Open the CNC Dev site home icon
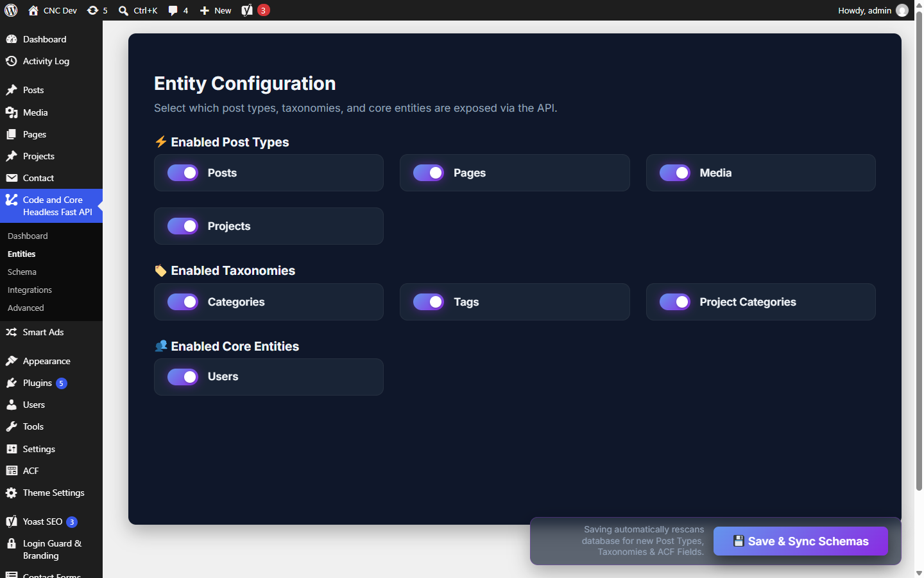 click(33, 10)
